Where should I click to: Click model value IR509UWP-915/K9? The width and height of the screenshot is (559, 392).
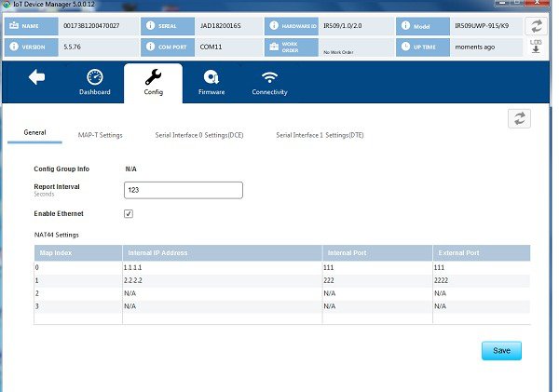(482, 26)
